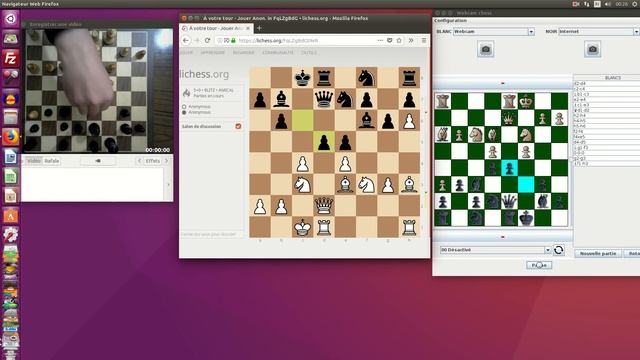The width and height of the screenshot is (640, 360).
Task: Click the Nouvelle partie button
Action: click(598, 253)
